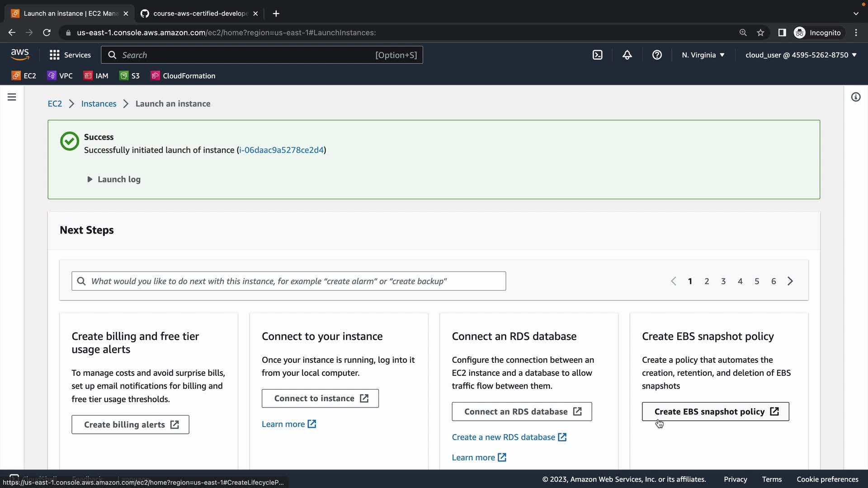Open the S3 shortcut in favorites bar
This screenshot has width=868, height=488.
pyautogui.click(x=130, y=76)
